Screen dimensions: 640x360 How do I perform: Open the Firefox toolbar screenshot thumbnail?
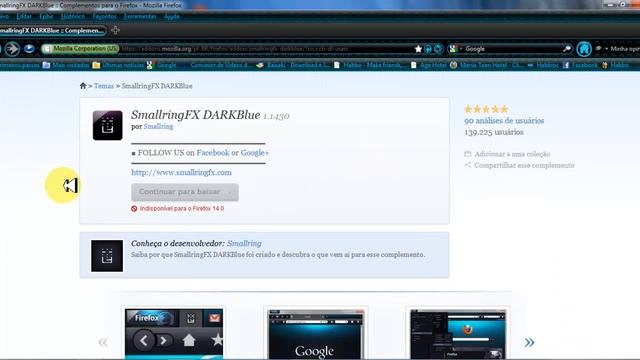174,334
